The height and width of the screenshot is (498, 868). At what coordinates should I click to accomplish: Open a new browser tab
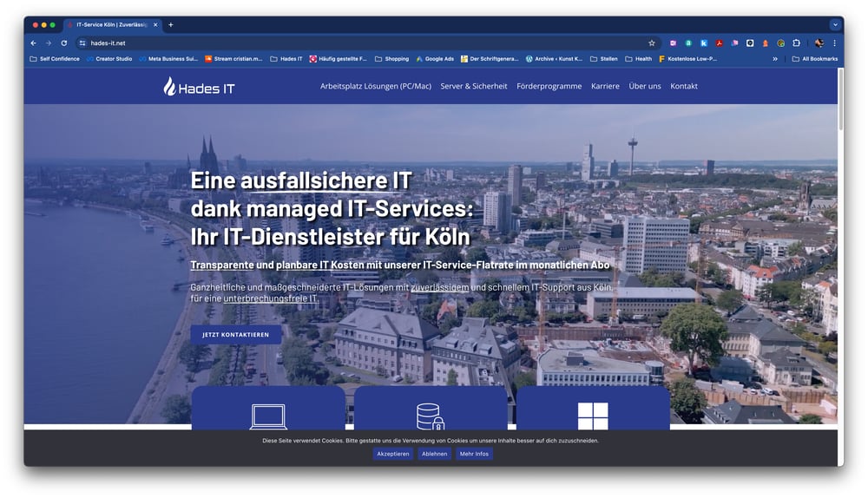tap(170, 25)
